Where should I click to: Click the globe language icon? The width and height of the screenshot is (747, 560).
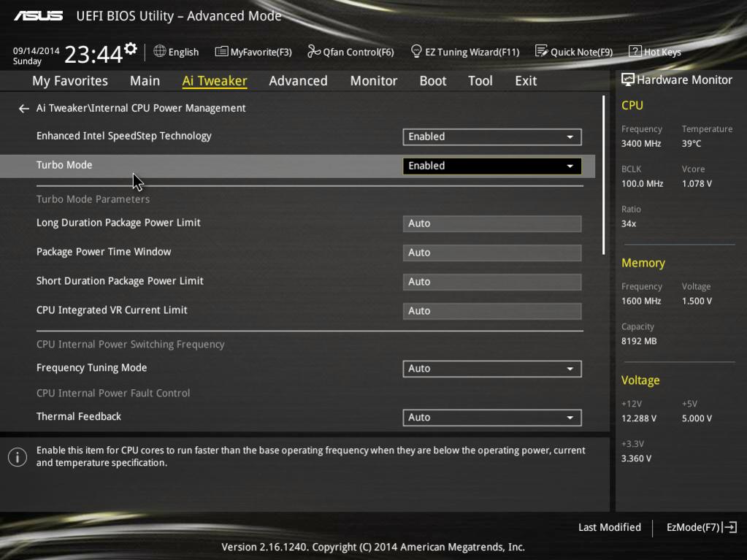(160, 51)
